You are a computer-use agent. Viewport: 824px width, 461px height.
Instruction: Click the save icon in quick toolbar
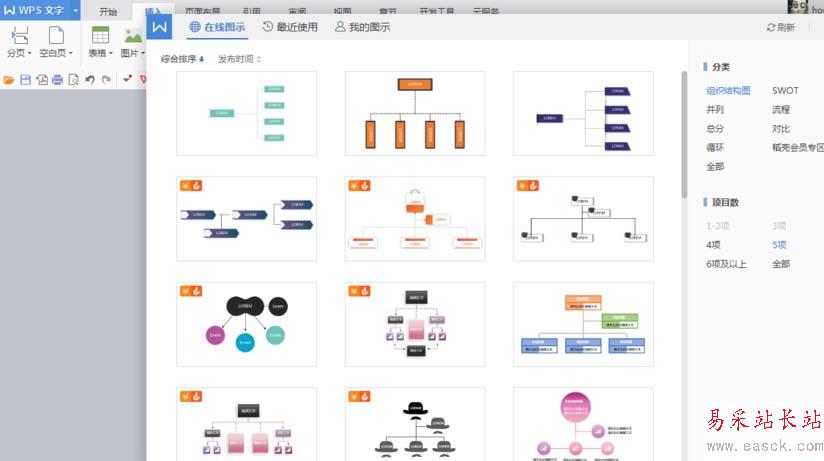[x=25, y=80]
